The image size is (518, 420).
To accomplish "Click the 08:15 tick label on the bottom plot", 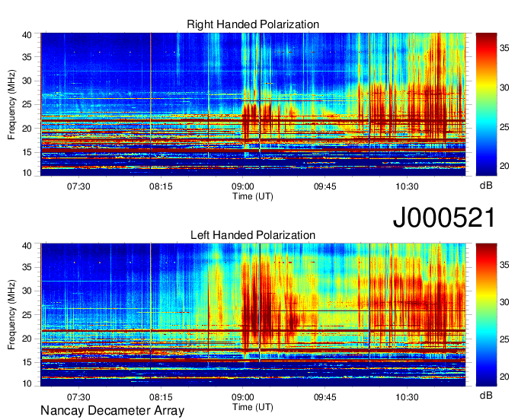I will [161, 397].
